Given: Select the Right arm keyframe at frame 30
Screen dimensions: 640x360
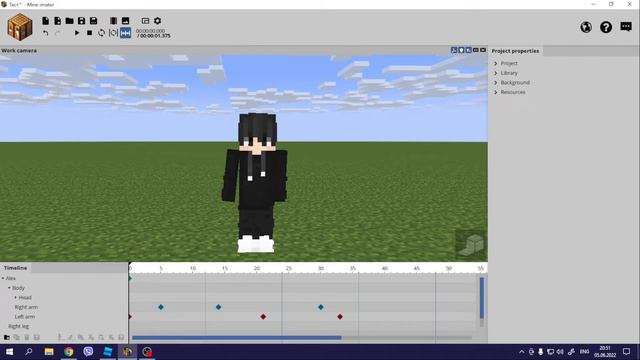Looking at the screenshot, I should tap(321, 307).
